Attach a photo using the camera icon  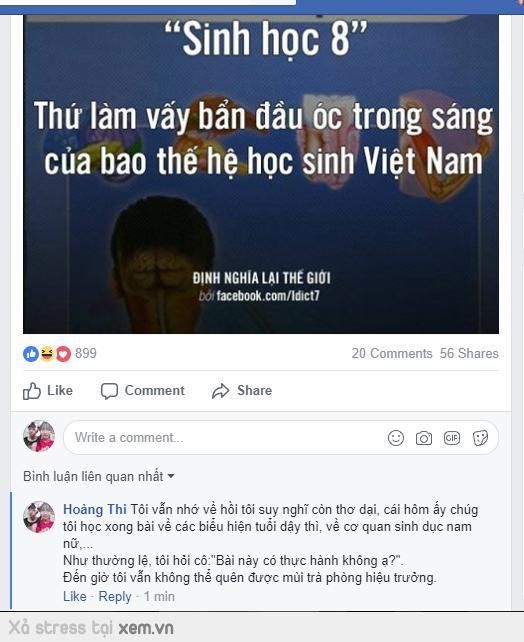(x=424, y=438)
